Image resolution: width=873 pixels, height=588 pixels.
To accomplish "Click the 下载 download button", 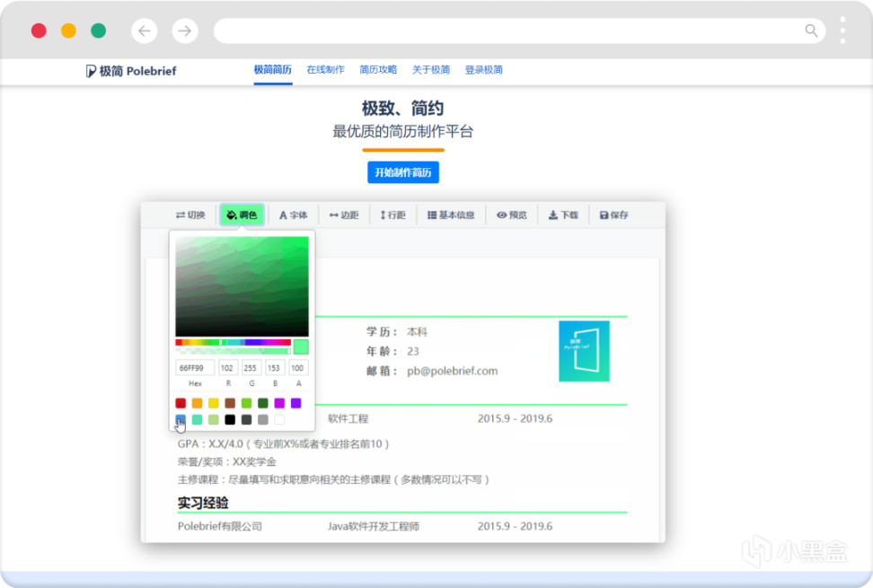I will pyautogui.click(x=563, y=215).
